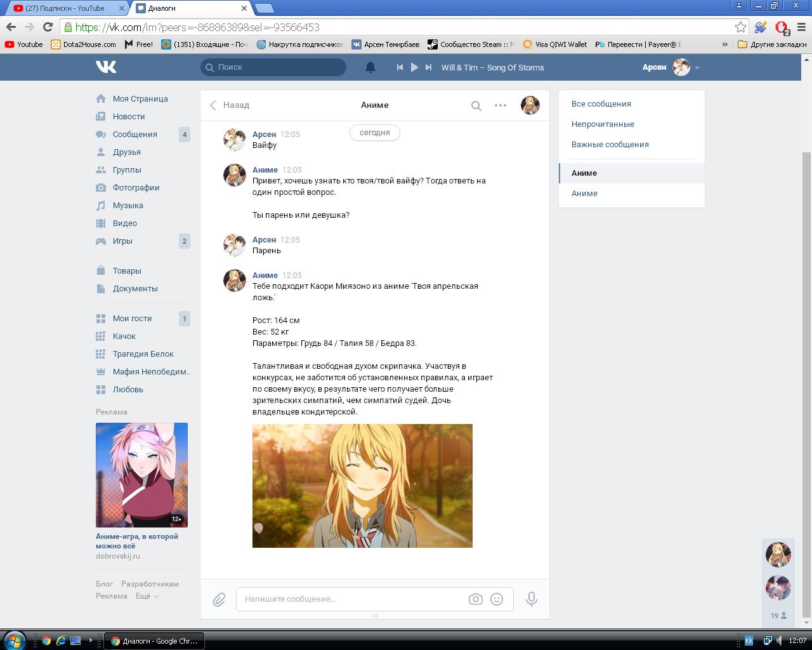This screenshot has height=650, width=812.
Task: Attach a file with paperclip icon
Action: coord(219,599)
